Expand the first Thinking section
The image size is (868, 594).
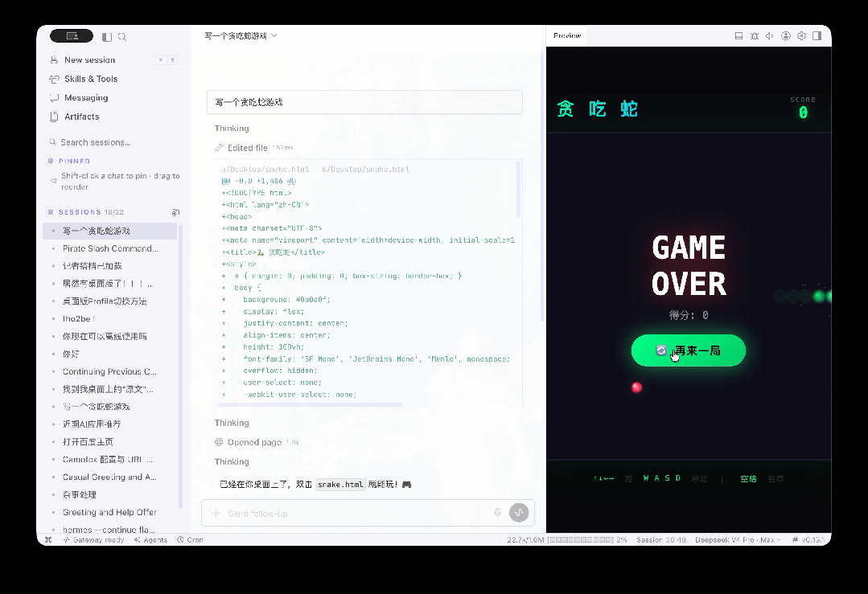232,129
